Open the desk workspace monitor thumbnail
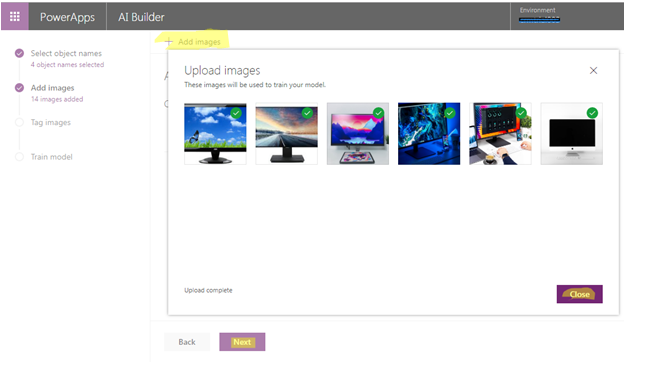The width and height of the screenshot is (651, 375). click(x=500, y=134)
